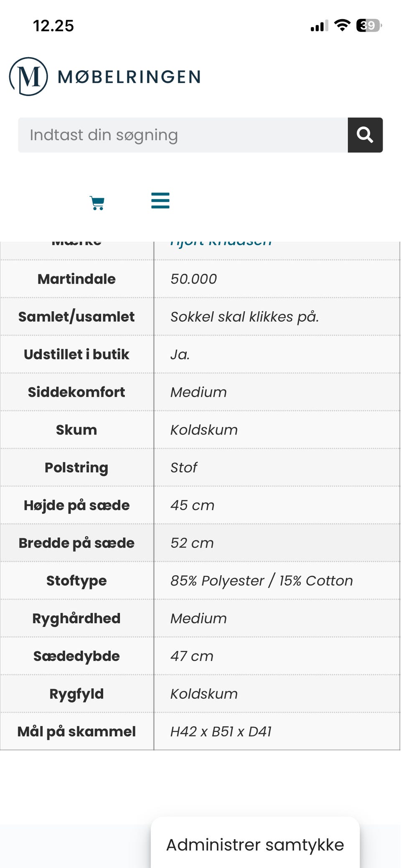Tap the Martindale value 50.000
The height and width of the screenshot is (868, 401).
pos(194,279)
